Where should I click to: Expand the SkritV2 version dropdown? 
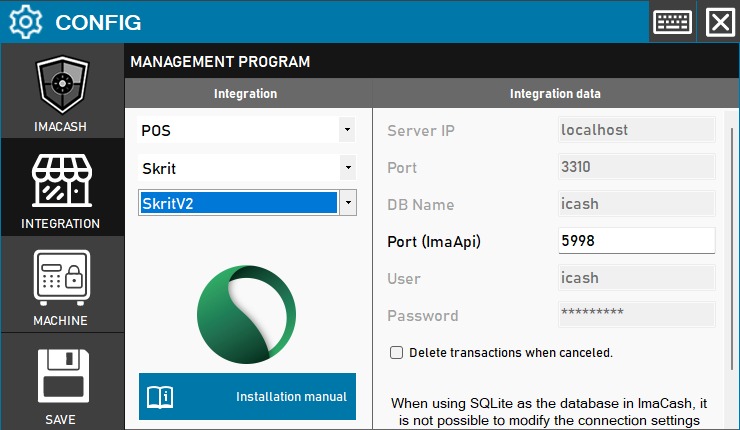pyautogui.click(x=347, y=202)
